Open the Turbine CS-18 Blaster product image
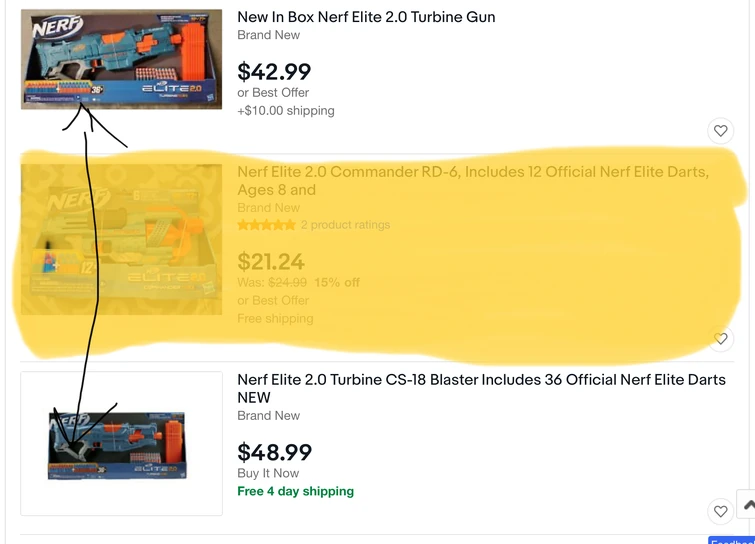Viewport: 755px width, 544px height. click(x=121, y=443)
